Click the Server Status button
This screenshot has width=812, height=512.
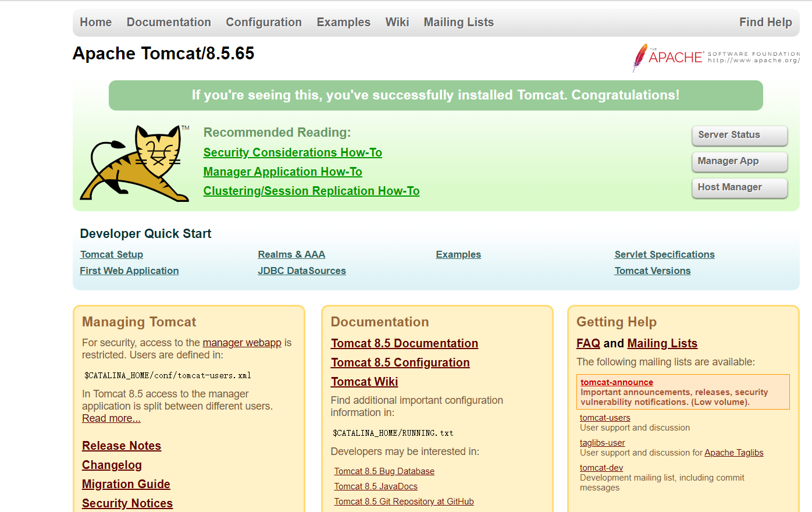739,135
